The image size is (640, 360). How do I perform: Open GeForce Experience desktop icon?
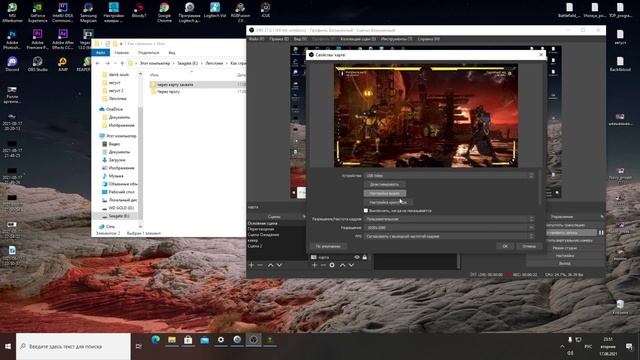pos(38,12)
